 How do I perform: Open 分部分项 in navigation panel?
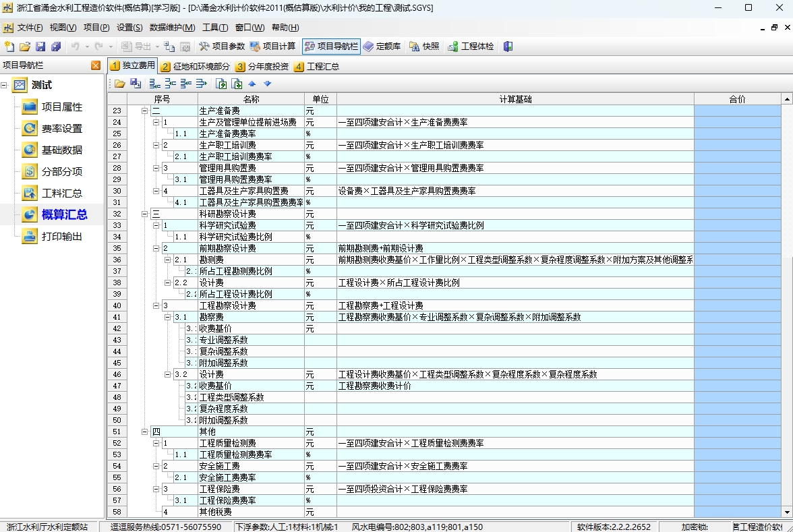[x=52, y=171]
